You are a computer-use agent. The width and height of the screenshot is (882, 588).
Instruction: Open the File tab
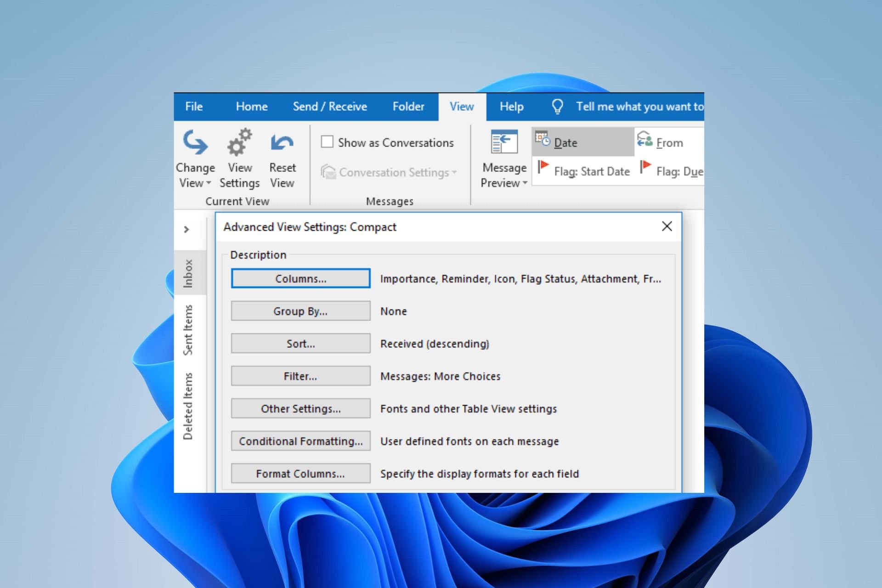point(194,107)
